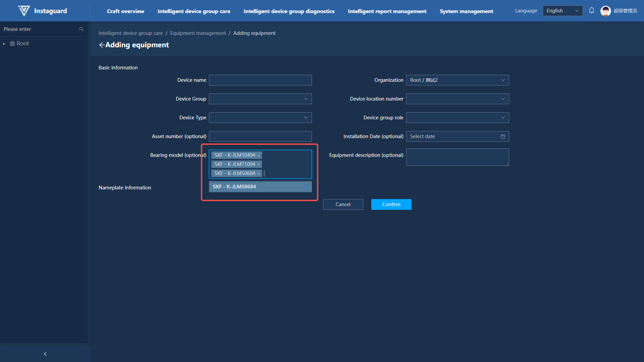Viewport: 644px width, 362px height.
Task: Collapse the sidebar with the left chevron
Action: pyautogui.click(x=45, y=354)
